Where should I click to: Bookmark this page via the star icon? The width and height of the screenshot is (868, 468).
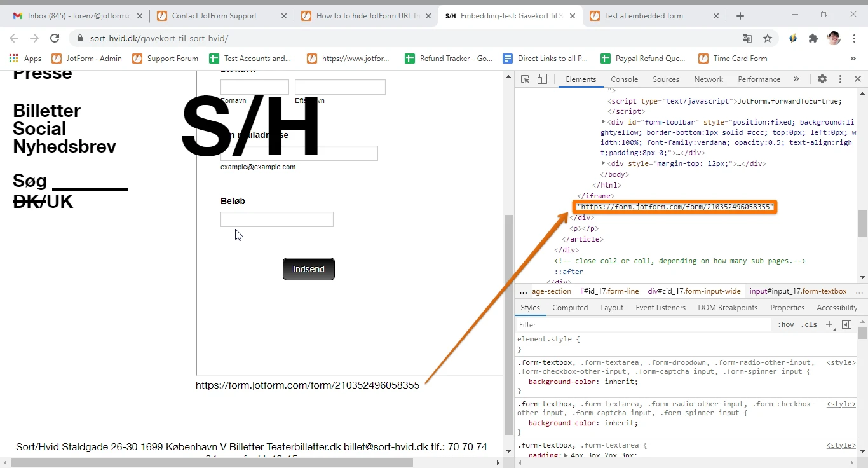pos(767,38)
